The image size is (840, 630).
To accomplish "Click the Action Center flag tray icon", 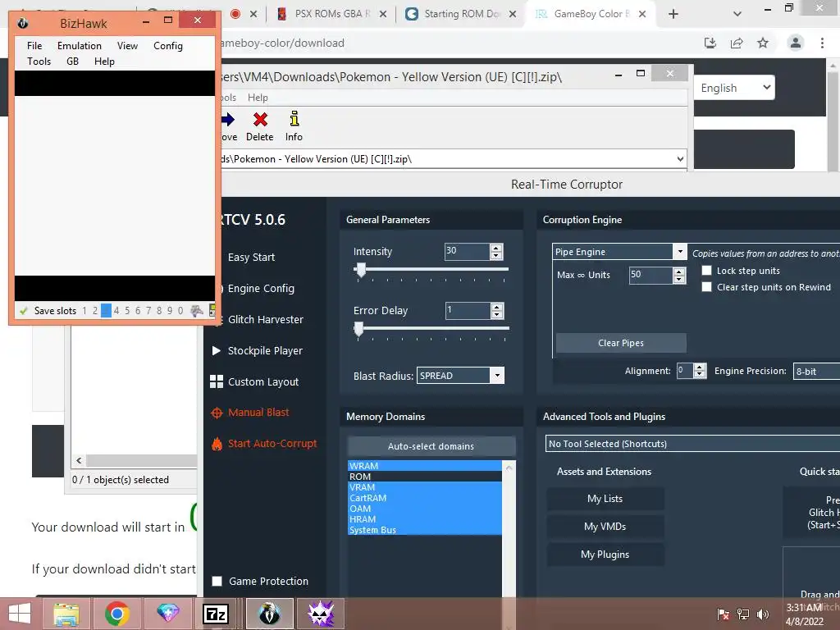I will tap(723, 614).
